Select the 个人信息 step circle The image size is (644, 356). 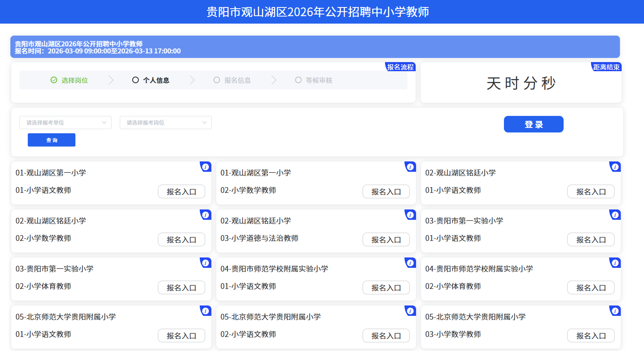136,80
